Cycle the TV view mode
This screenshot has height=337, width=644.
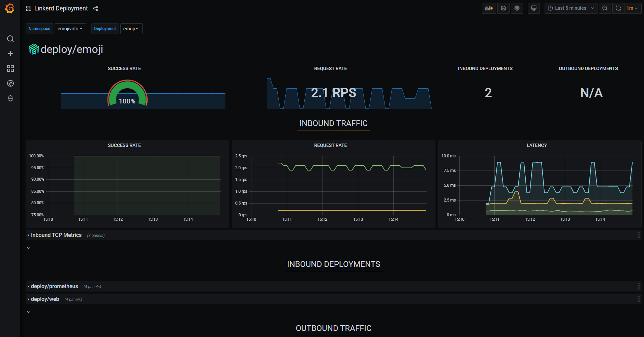pos(534,8)
